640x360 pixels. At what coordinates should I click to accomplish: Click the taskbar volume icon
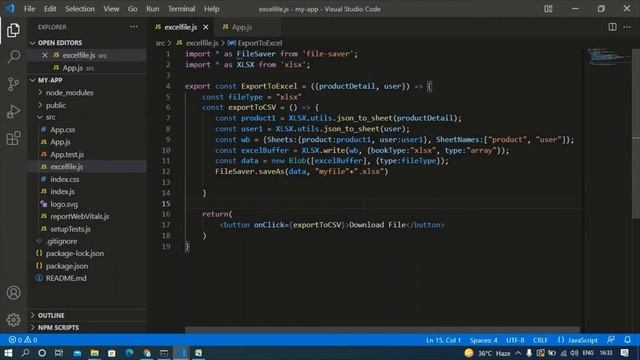[x=574, y=353]
